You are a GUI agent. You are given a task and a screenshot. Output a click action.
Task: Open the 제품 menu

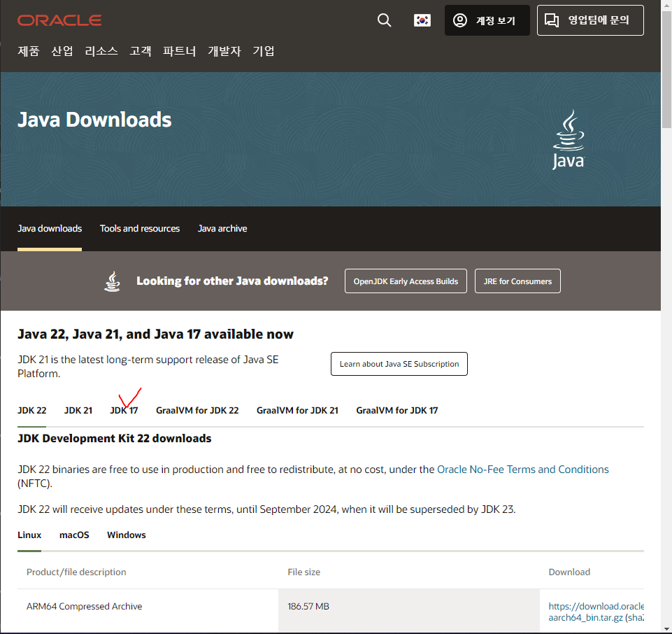[28, 51]
